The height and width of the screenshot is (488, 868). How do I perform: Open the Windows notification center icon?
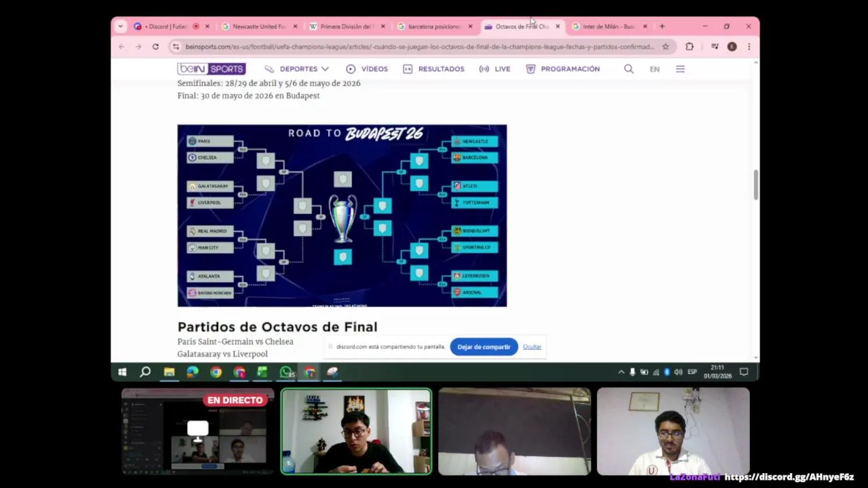click(x=744, y=372)
